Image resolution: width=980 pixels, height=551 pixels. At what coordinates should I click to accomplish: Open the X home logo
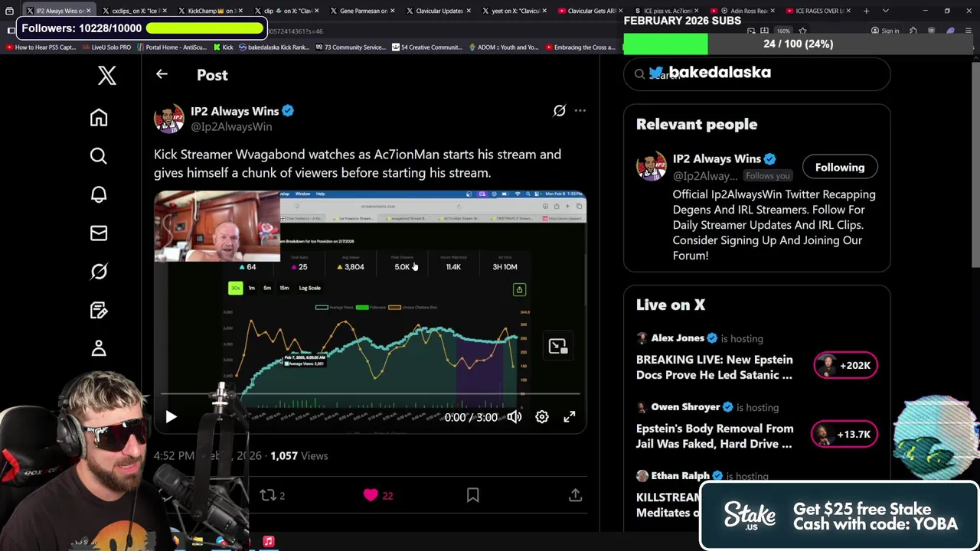point(106,75)
